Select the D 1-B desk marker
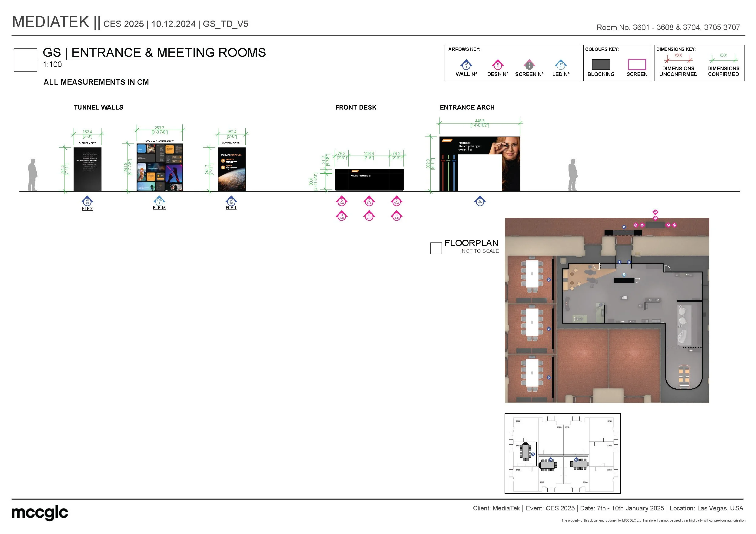 342,216
